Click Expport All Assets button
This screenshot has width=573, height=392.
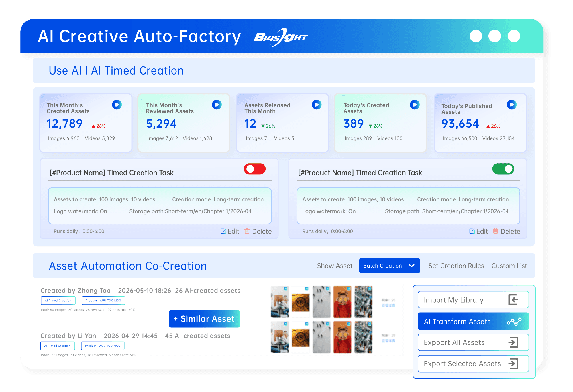click(x=473, y=342)
